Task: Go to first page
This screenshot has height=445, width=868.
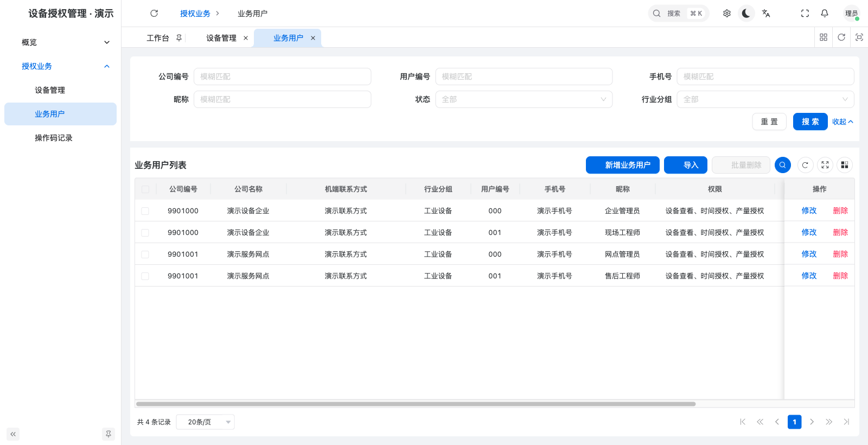Action: click(x=743, y=422)
